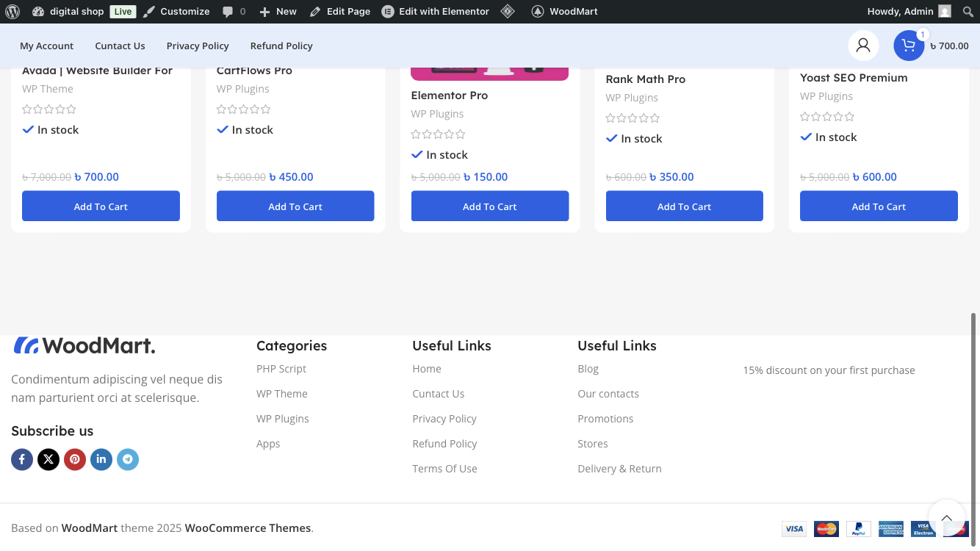The width and height of the screenshot is (980, 551).
Task: Click Edit with Elementor
Action: coord(436,12)
